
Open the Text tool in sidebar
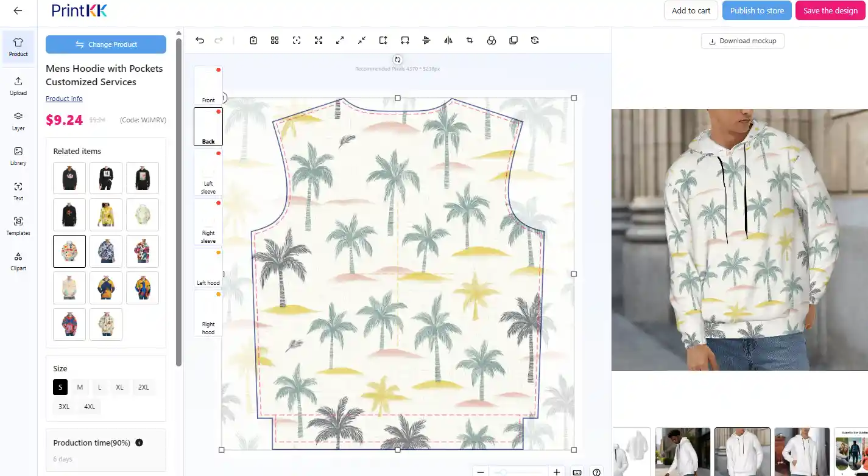click(18, 191)
